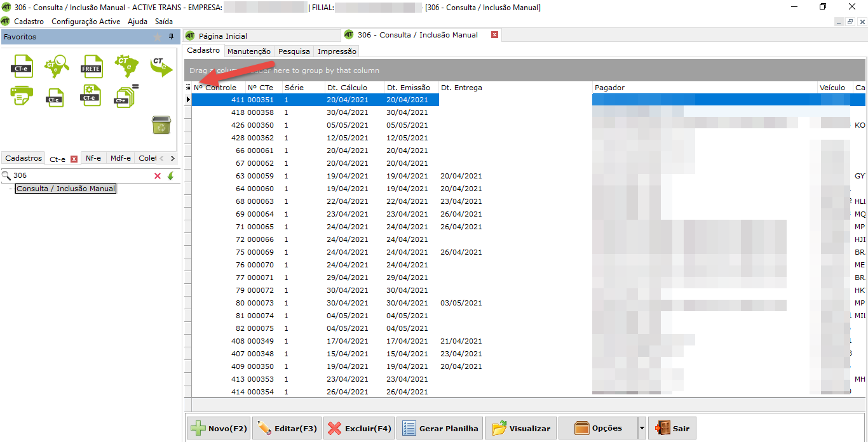Pin the Favoritos panel with pushpin icon
This screenshot has width=868, height=442.
point(171,37)
